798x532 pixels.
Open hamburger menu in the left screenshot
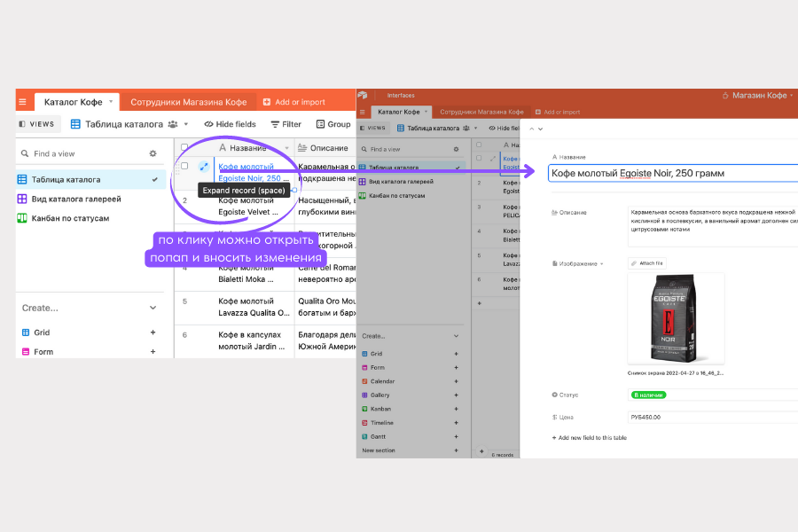coord(22,102)
